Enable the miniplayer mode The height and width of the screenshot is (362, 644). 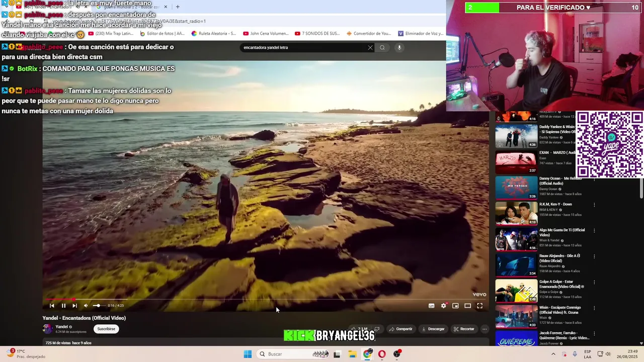click(x=455, y=306)
